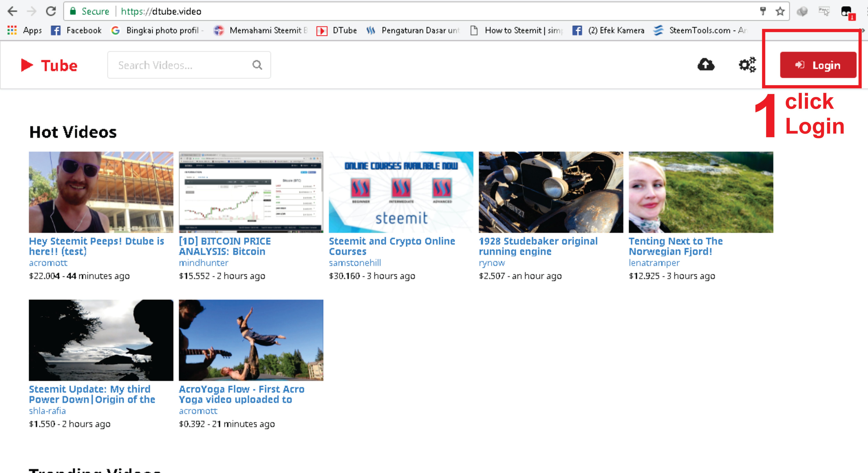Reload the page with refresh icon
This screenshot has height=473, width=868.
[x=51, y=11]
